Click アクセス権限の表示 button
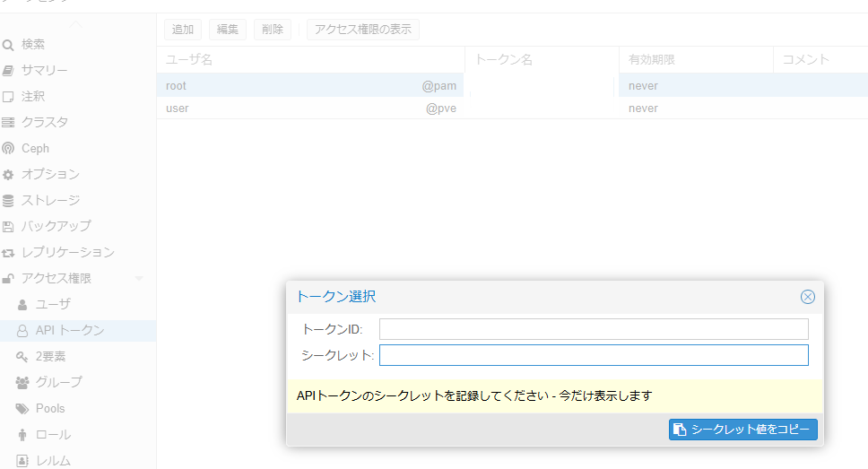Viewport: 868px width, 469px height. [363, 30]
